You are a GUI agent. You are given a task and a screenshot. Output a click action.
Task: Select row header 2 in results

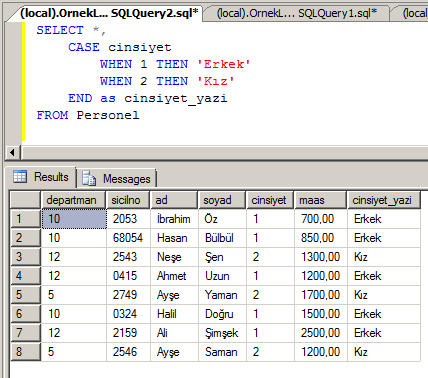tap(25, 238)
